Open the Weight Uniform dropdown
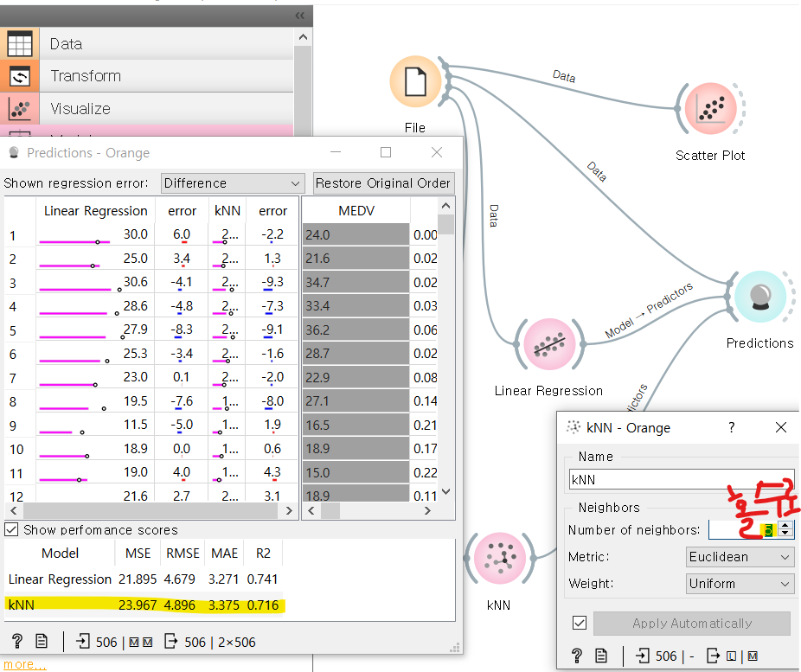Viewport: 801px width, 672px height. click(740, 584)
